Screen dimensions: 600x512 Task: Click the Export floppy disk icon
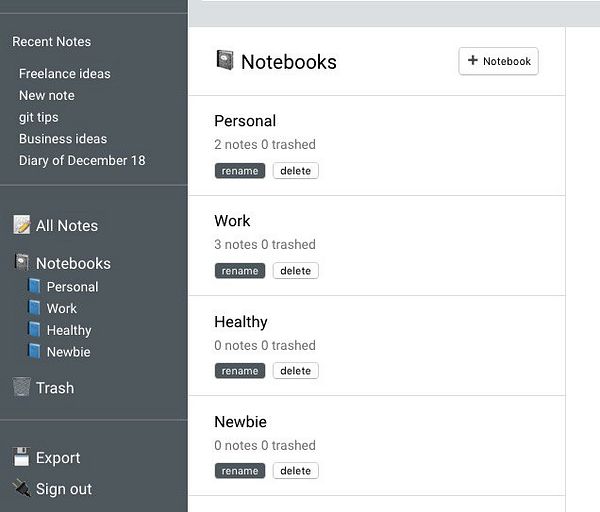click(22, 457)
